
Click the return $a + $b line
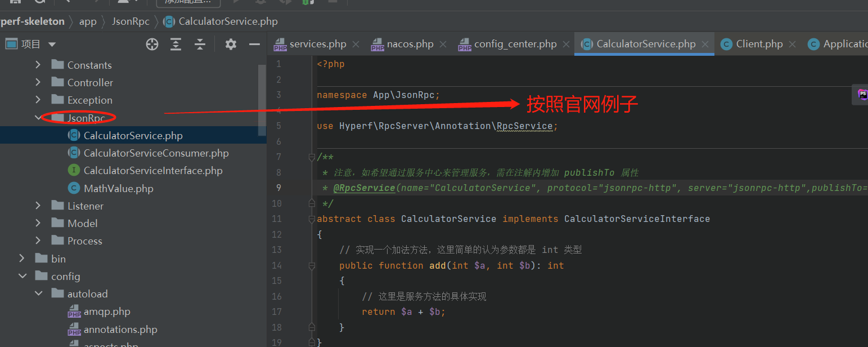coord(403,312)
